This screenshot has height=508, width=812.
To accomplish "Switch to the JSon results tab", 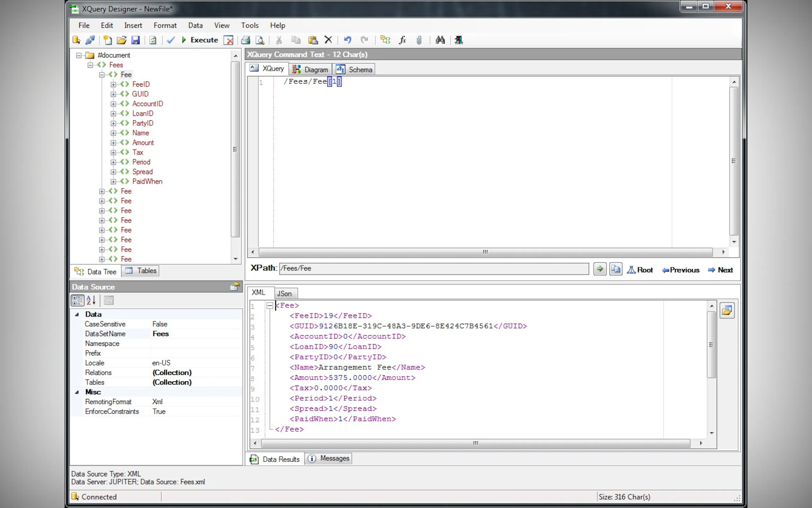I will pyautogui.click(x=284, y=293).
